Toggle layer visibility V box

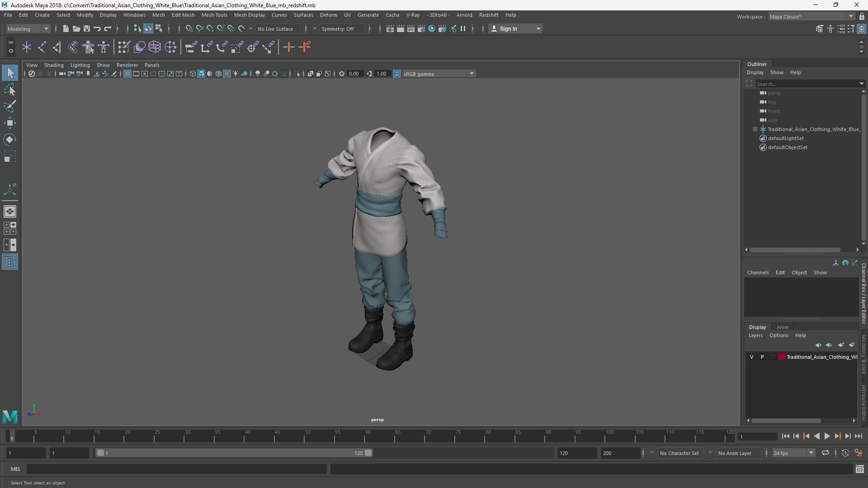(x=752, y=357)
